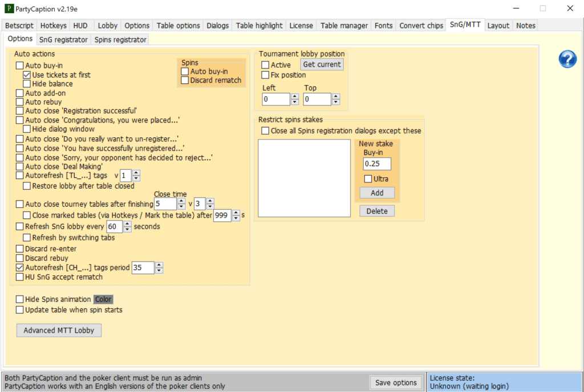
Task: Enable the Auto buy-in checkbox under Auto actions
Action: click(x=20, y=66)
